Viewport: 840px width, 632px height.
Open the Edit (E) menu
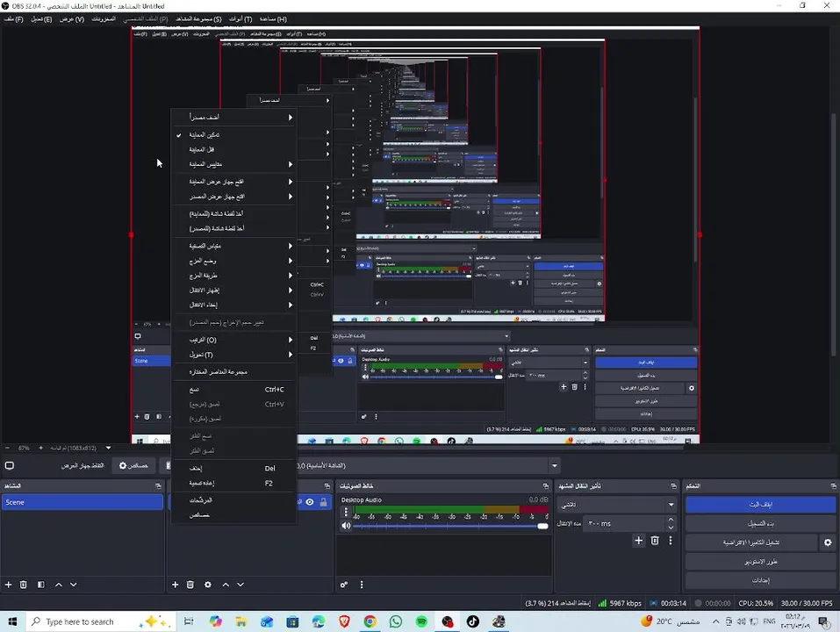pos(41,18)
